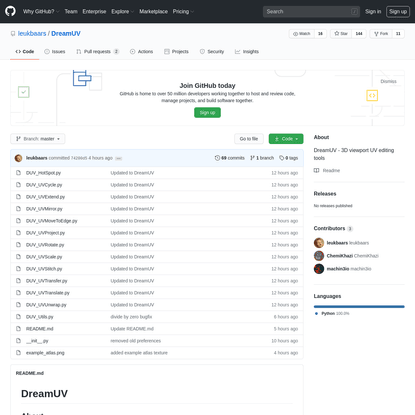Screen dimensions: 415x415
Task: Select the Code tab
Action: tap(25, 52)
